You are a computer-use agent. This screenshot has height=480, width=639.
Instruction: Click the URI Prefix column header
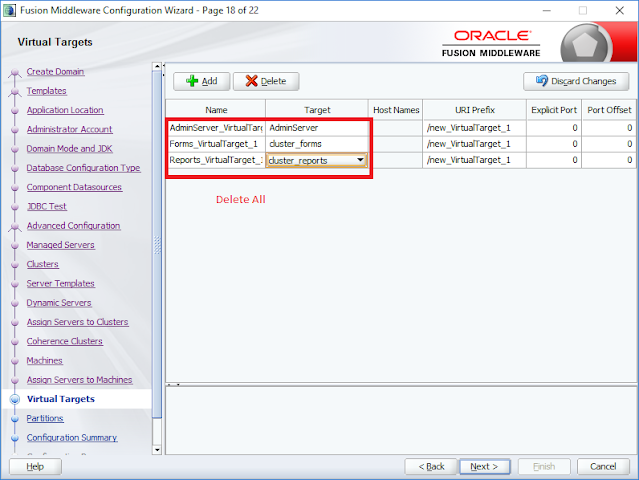click(475, 110)
